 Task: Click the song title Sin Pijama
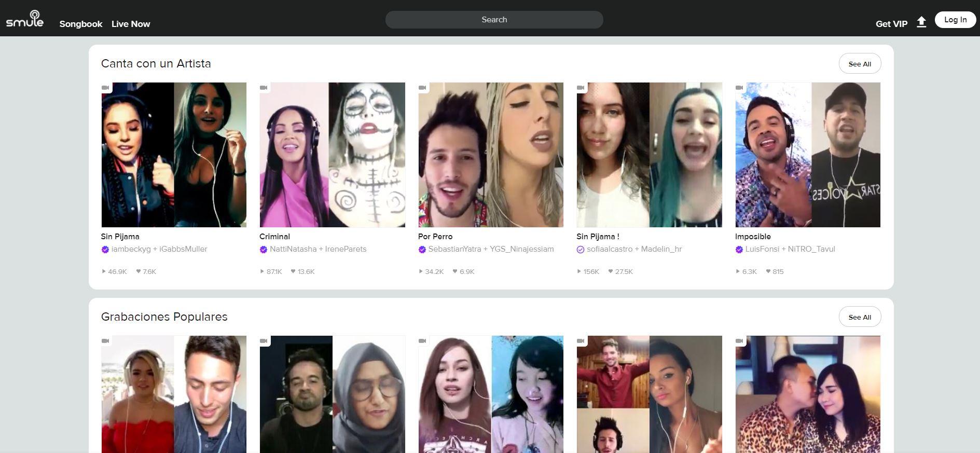(120, 237)
